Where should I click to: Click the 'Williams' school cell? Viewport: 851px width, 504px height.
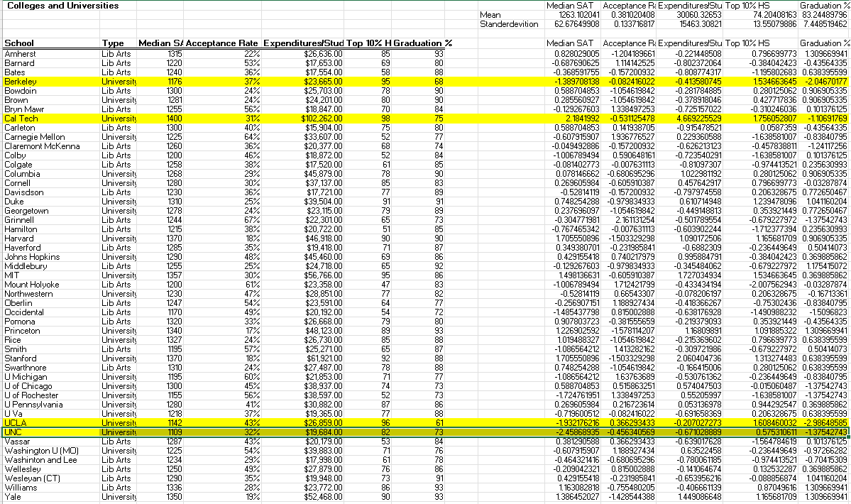[21, 487]
